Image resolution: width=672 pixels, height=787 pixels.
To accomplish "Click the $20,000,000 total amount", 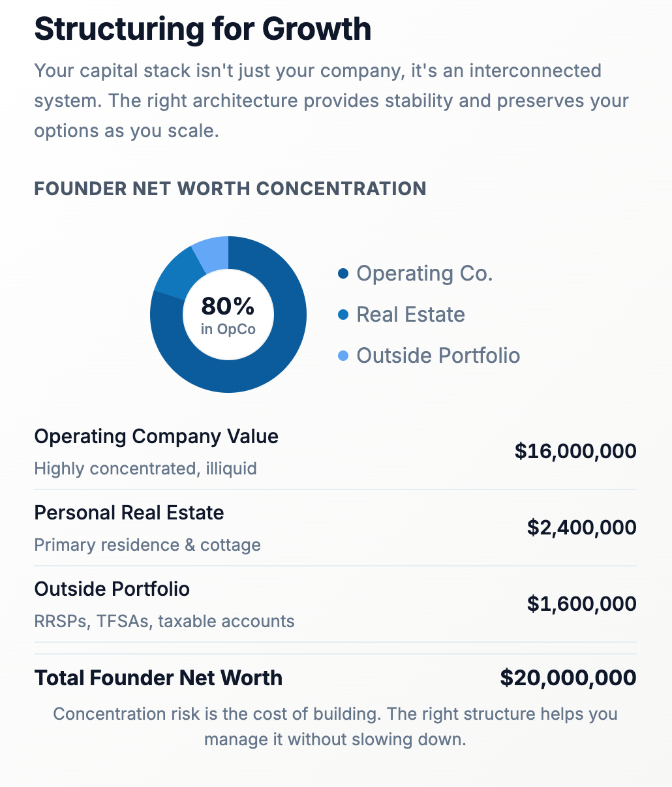I will 568,678.
